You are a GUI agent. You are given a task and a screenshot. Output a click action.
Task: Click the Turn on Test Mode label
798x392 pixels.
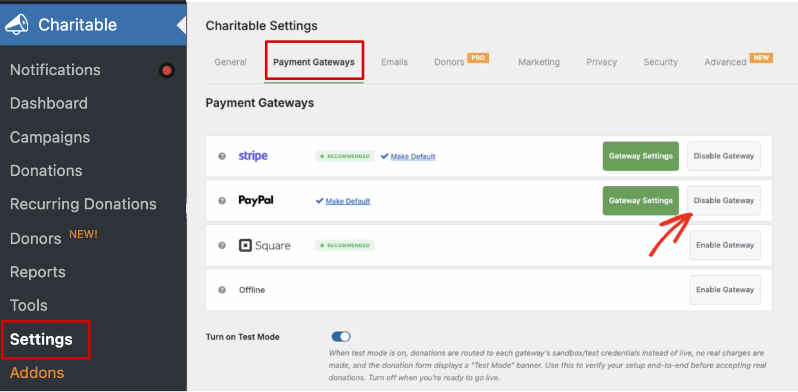(x=243, y=337)
